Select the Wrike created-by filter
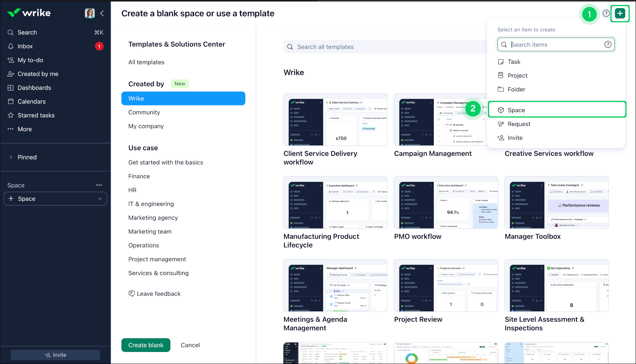 (183, 98)
